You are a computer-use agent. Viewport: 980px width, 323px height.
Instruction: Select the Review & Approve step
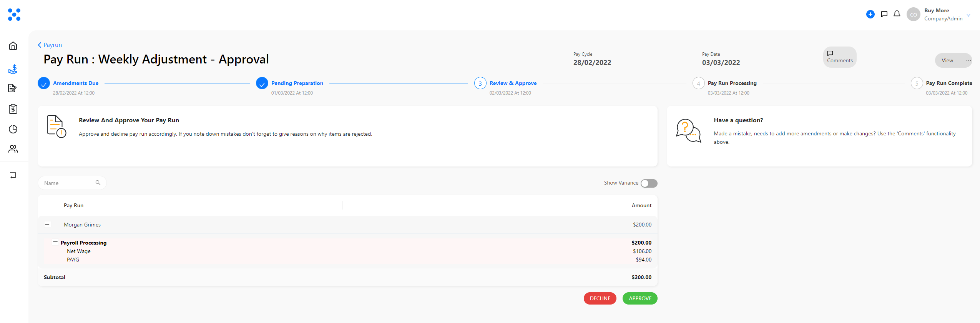tap(513, 83)
